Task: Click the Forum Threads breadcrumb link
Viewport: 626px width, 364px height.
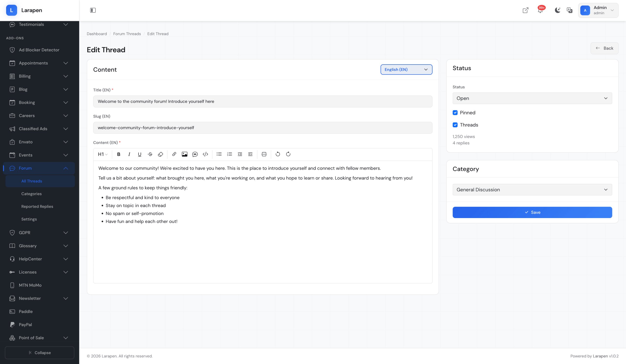Action: point(127,34)
